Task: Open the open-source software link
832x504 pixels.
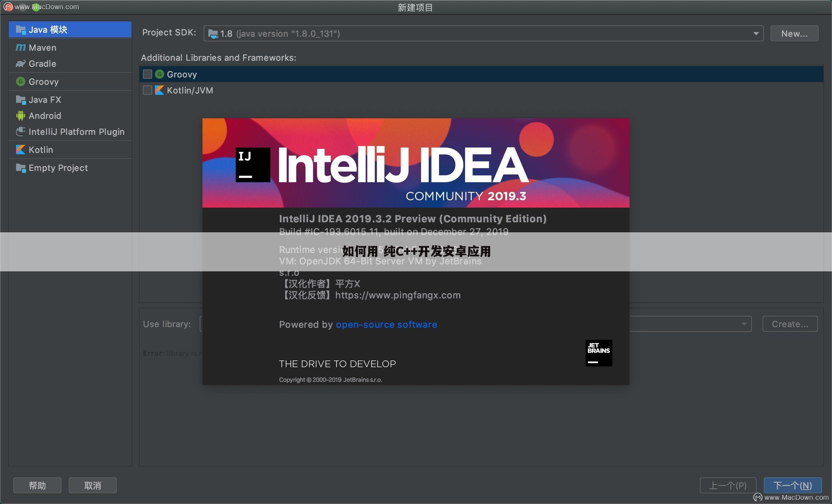Action: coord(386,324)
